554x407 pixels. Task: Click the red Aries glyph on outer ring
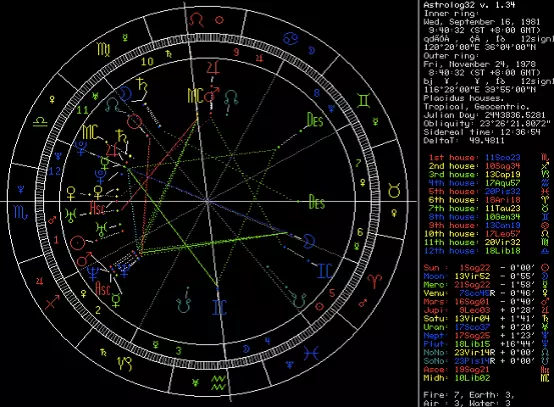tap(375, 281)
